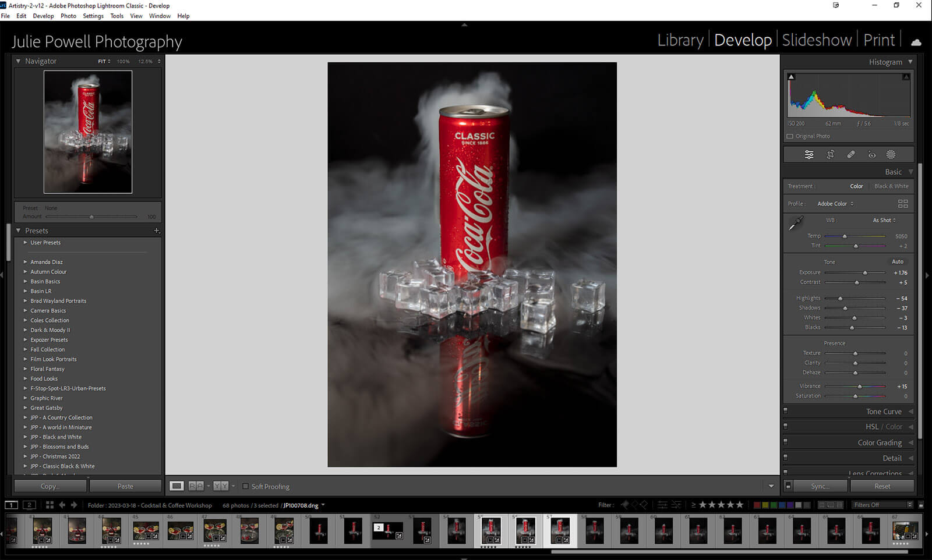Go back to the previous photo source

coord(62,505)
